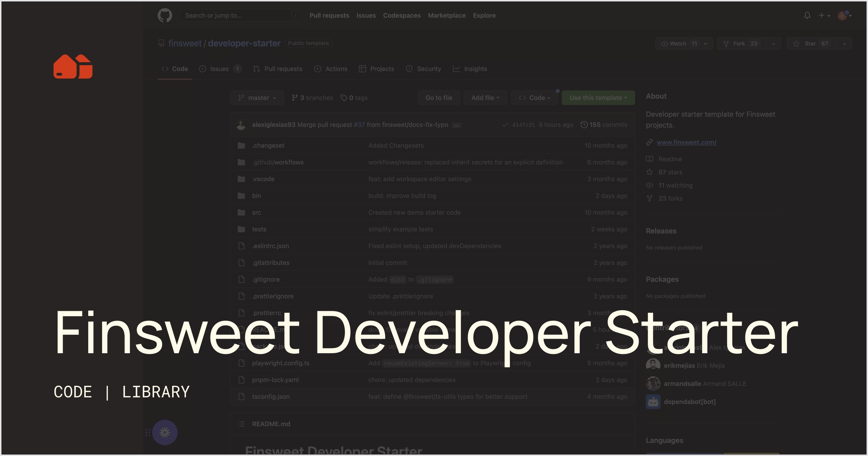Viewport: 868px width, 456px height.
Task: Open the .prettierignore file
Action: [x=273, y=296]
